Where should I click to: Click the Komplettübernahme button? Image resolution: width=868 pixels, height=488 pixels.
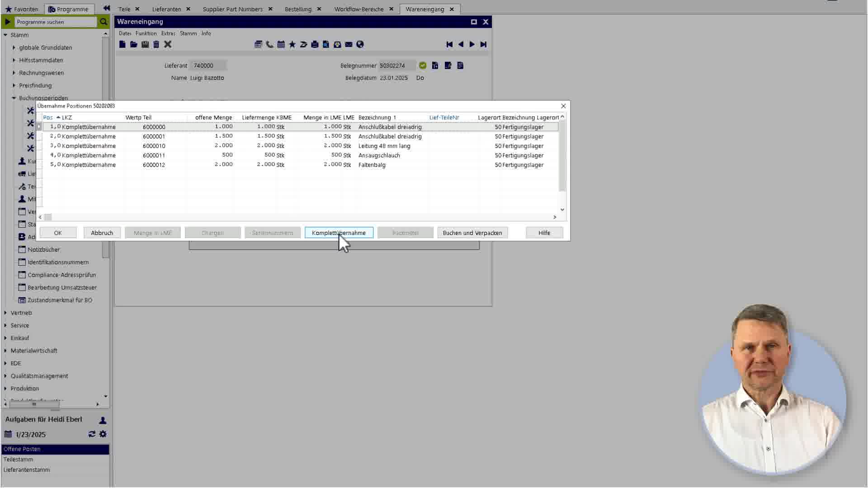point(339,233)
